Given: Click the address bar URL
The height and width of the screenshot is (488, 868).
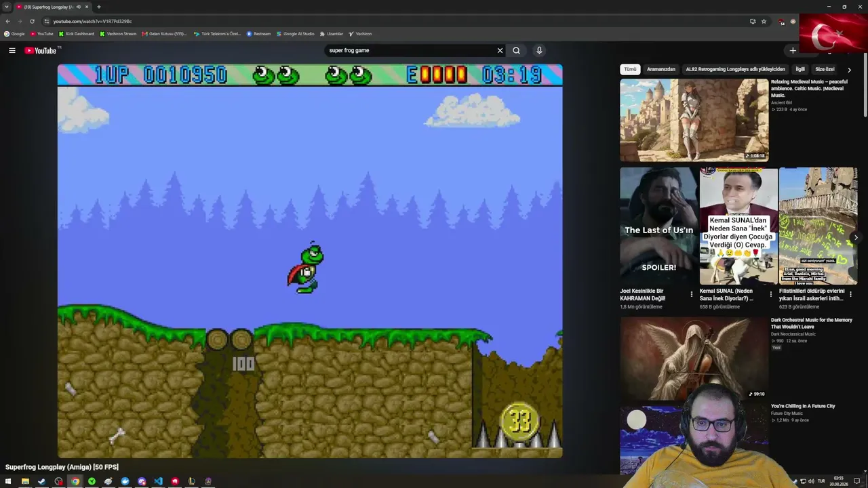Looking at the screenshot, I should (92, 21).
